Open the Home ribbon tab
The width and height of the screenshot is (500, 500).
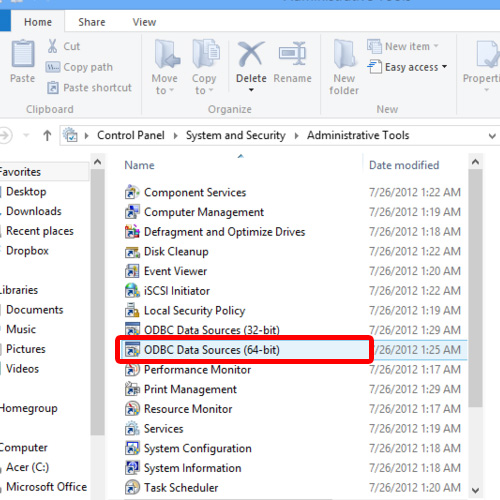38,22
